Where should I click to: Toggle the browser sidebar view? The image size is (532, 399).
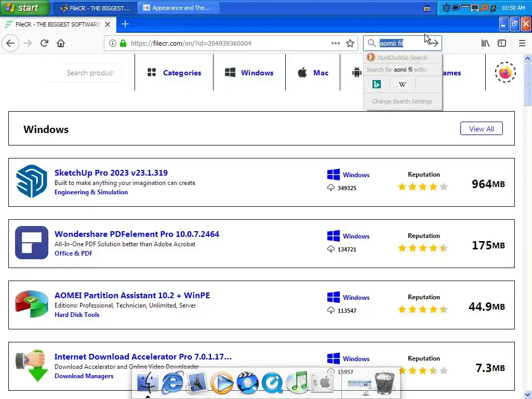point(502,44)
